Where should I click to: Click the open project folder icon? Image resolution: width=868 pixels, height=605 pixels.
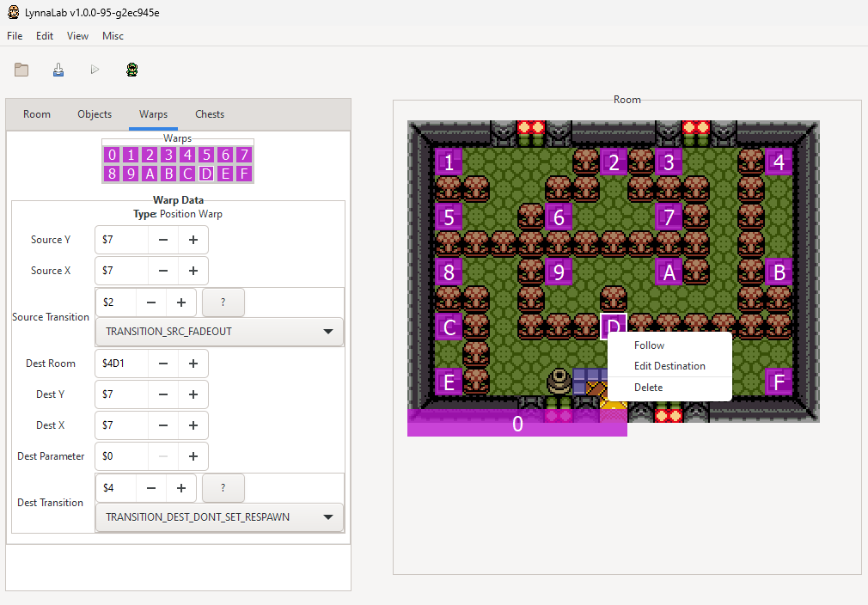pyautogui.click(x=21, y=70)
